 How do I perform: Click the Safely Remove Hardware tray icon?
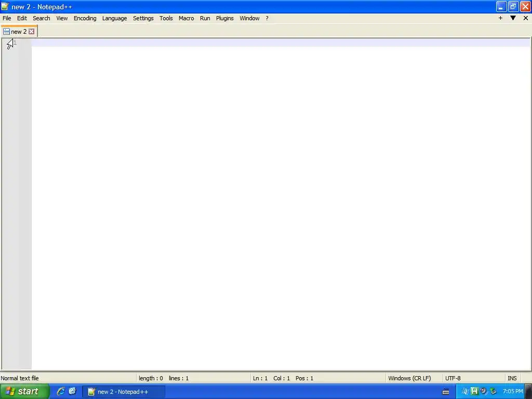pyautogui.click(x=493, y=391)
